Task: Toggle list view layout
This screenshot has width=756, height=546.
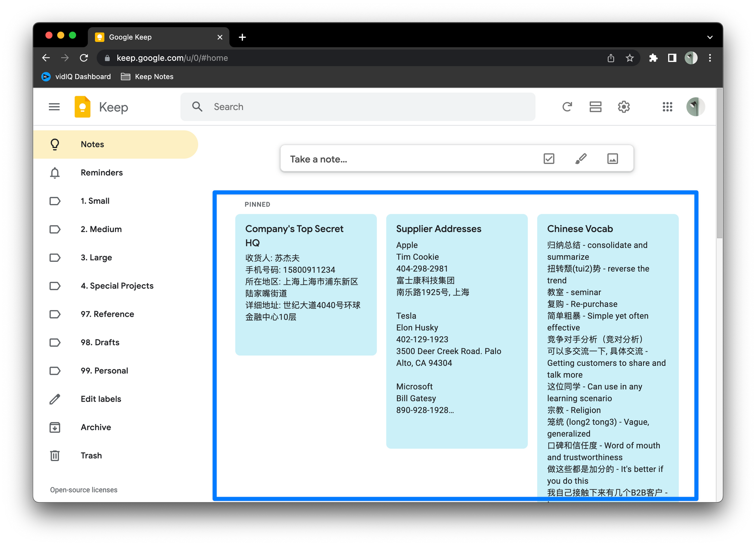Action: 595,107
